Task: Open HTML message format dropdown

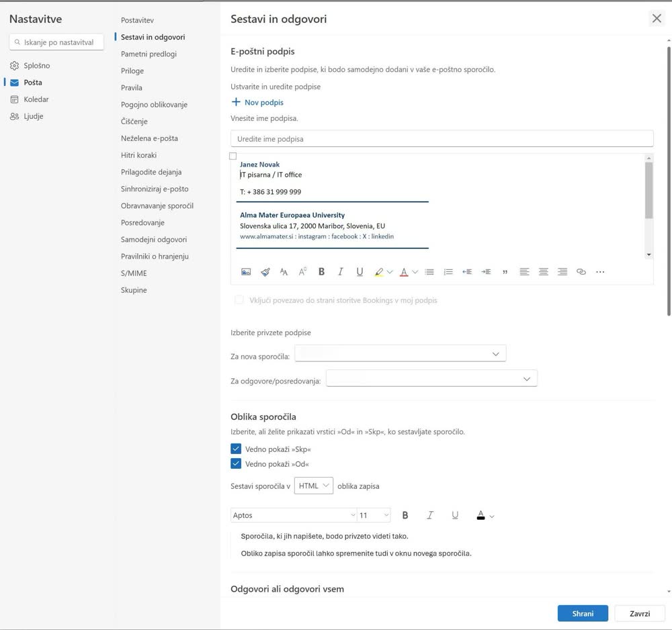Action: click(314, 486)
